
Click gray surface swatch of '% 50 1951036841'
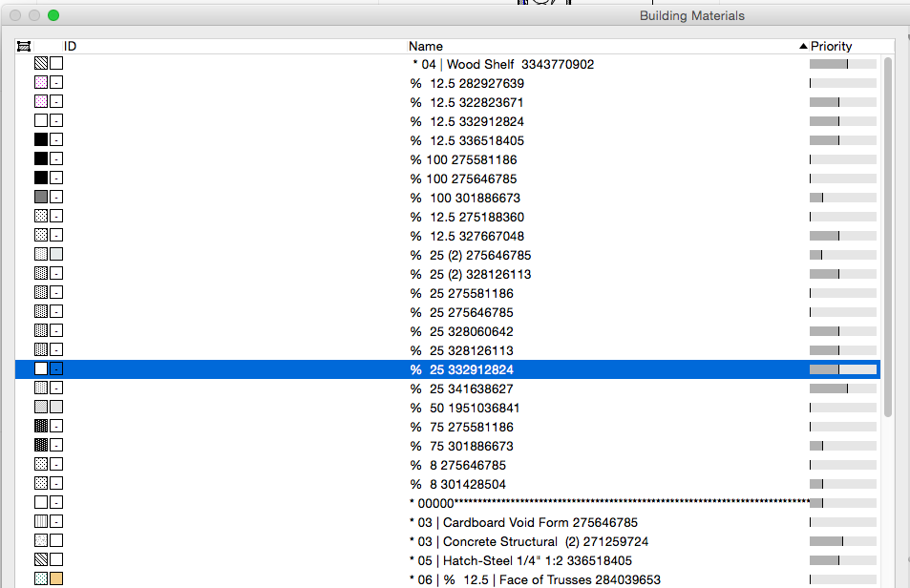point(56,407)
